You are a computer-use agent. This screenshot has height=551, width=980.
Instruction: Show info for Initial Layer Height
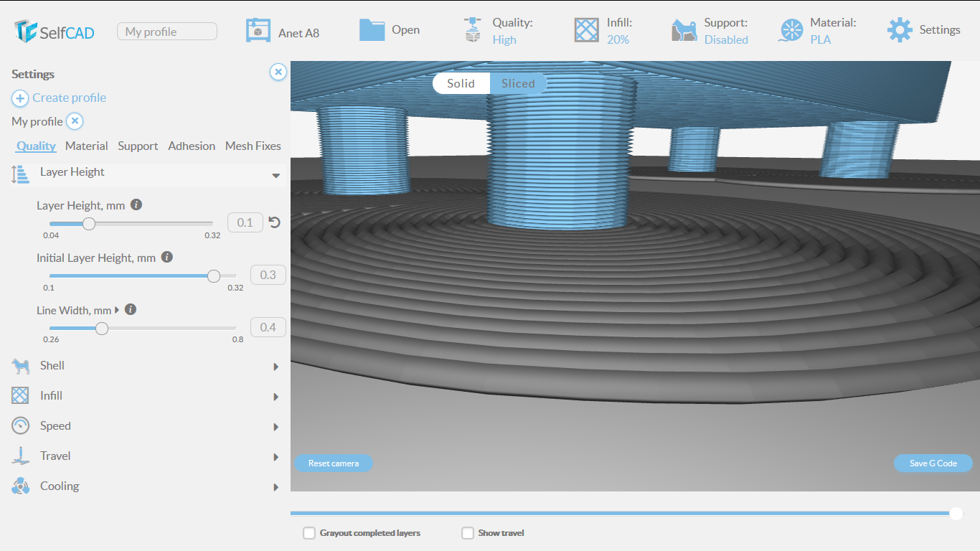(x=166, y=257)
